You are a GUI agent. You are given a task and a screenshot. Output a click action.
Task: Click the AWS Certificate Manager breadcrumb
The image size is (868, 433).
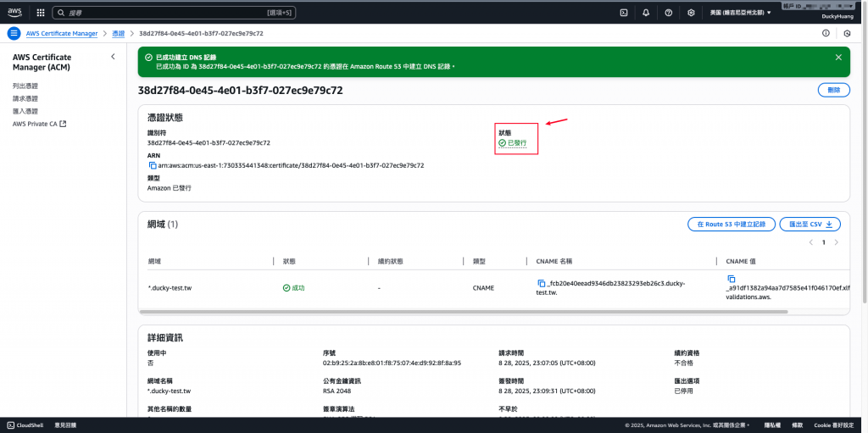[x=62, y=33]
